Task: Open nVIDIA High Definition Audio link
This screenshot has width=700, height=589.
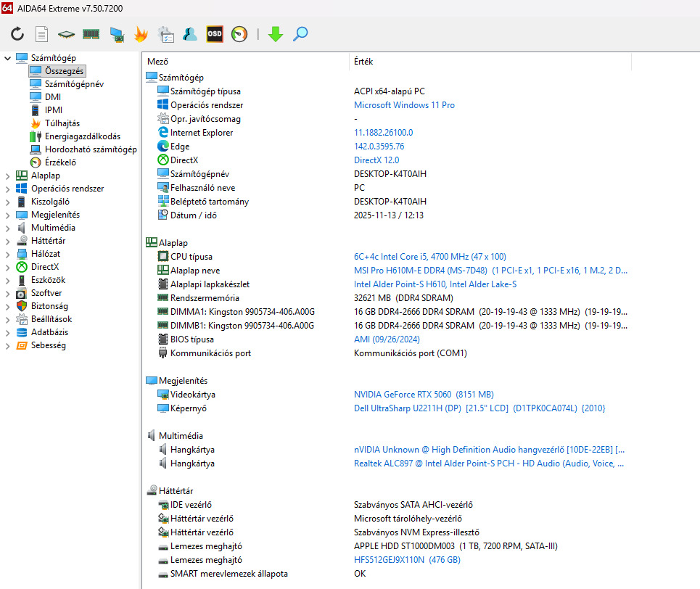Action: tap(490, 450)
